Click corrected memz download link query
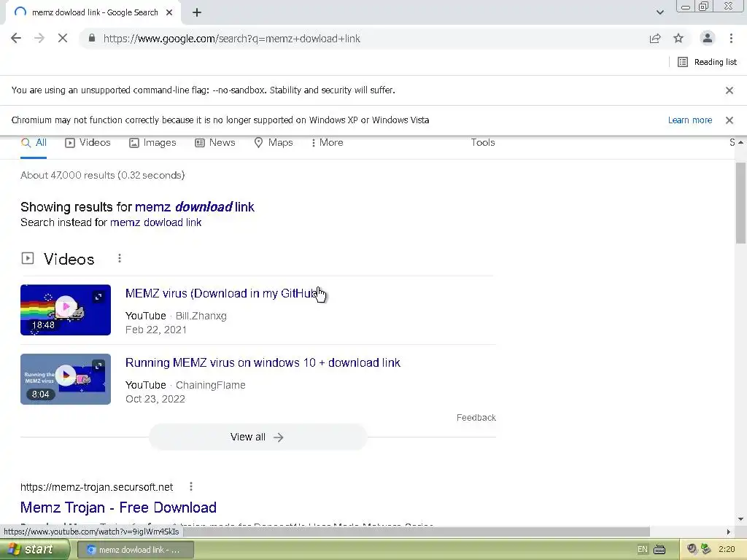Screen dimensions: 747x560 click(x=194, y=207)
